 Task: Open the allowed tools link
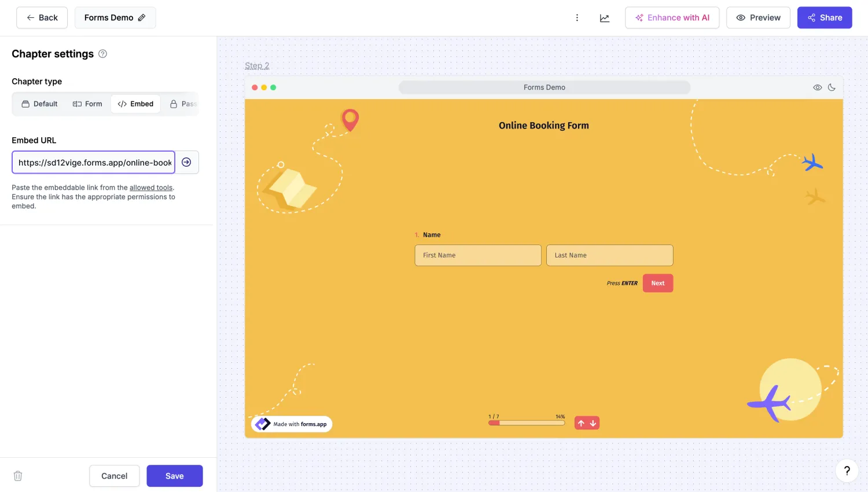tap(150, 188)
